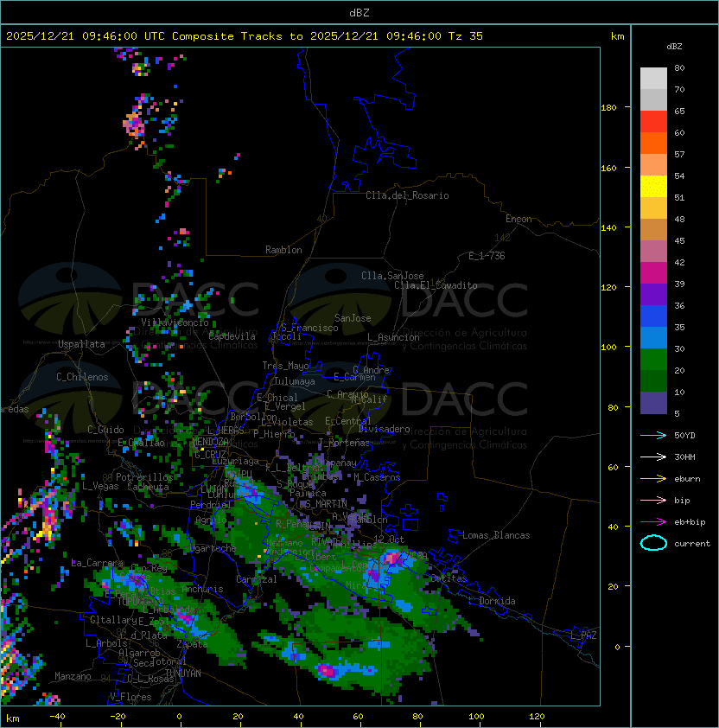Click the L_Vegas map label

[100, 486]
